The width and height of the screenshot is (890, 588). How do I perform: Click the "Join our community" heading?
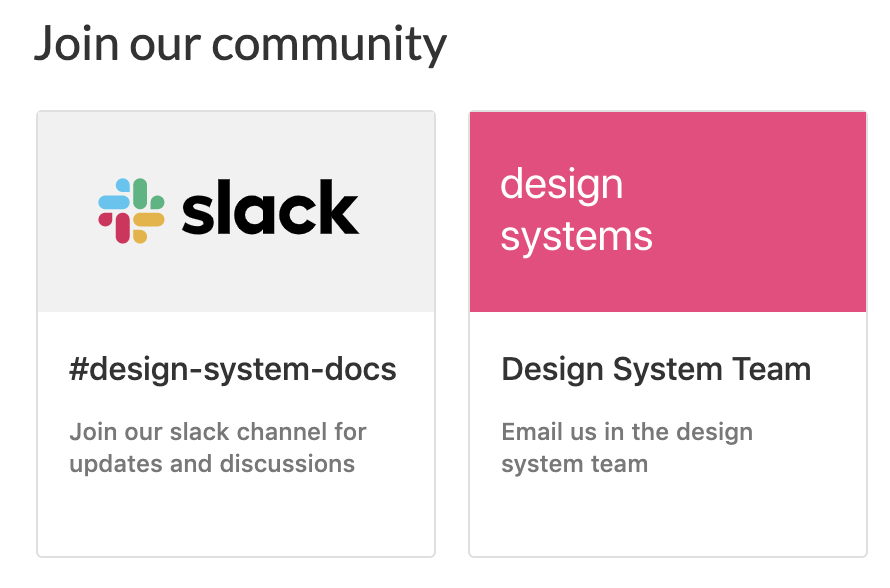click(x=241, y=44)
